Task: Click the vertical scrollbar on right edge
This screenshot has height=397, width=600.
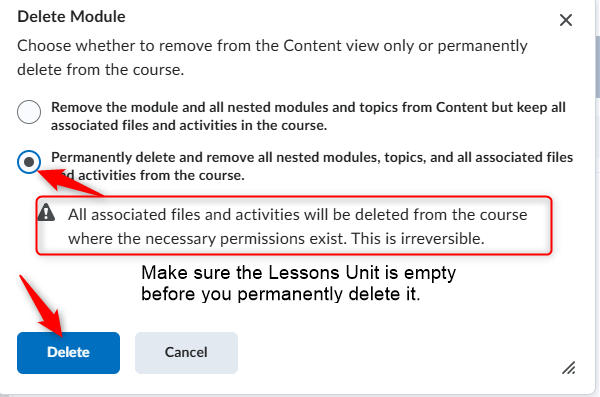Action: point(598,67)
